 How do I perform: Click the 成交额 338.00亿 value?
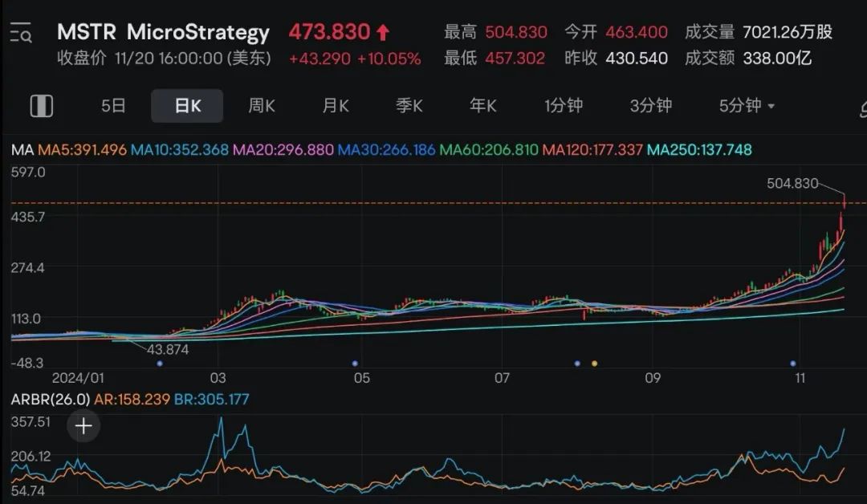777,58
